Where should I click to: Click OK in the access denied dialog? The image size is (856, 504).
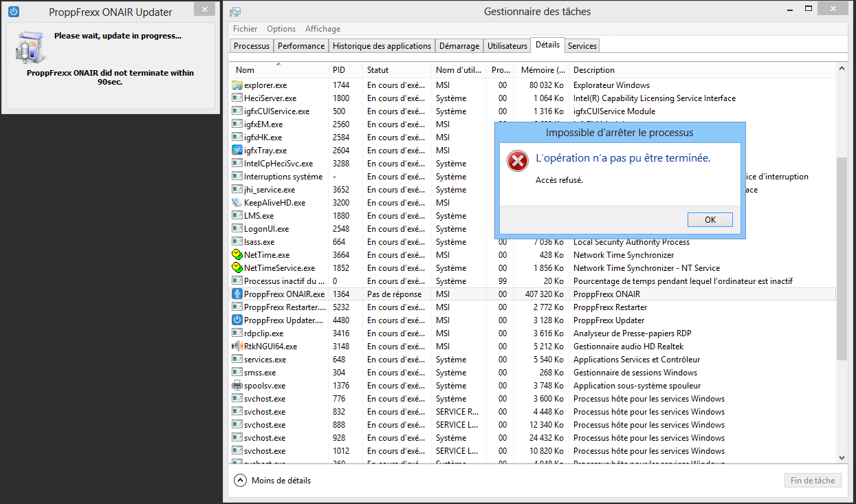[710, 220]
